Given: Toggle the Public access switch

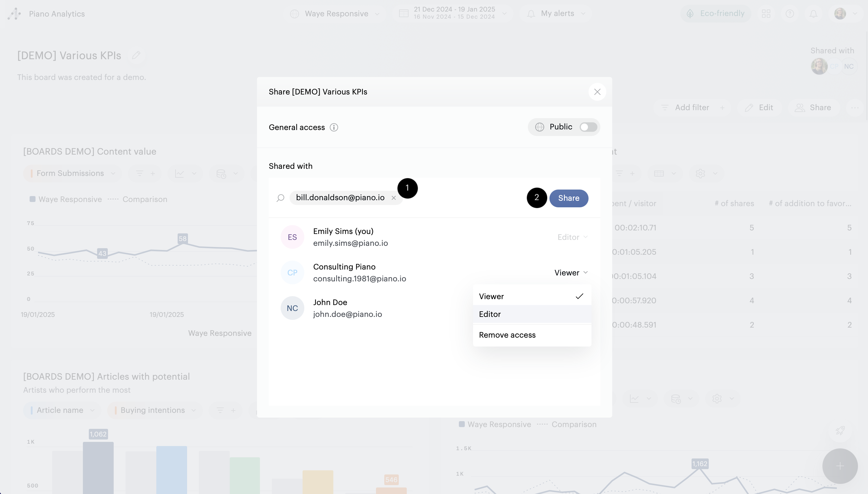Looking at the screenshot, I should pos(588,127).
